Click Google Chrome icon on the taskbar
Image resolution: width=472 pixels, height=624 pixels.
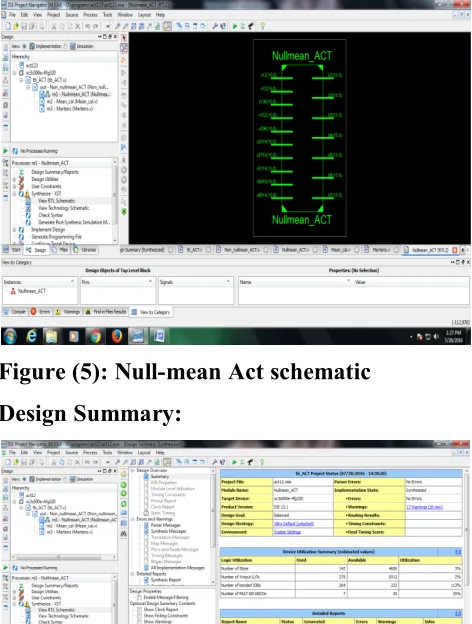(x=95, y=336)
